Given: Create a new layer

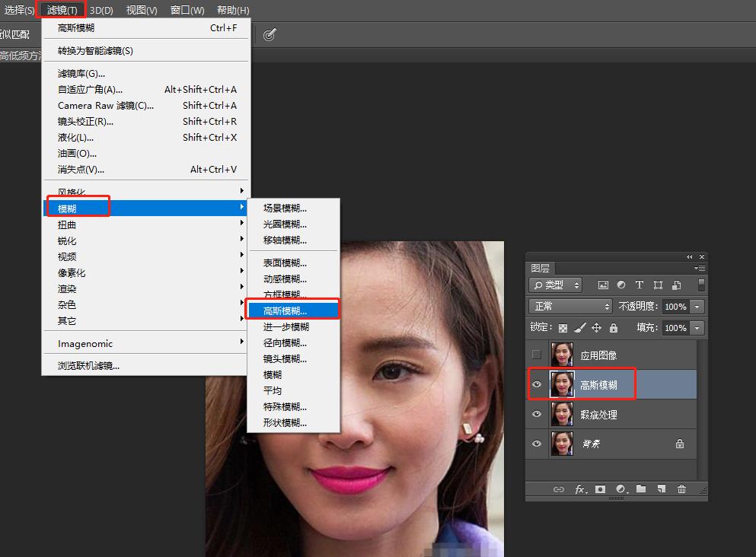Looking at the screenshot, I should [x=662, y=489].
